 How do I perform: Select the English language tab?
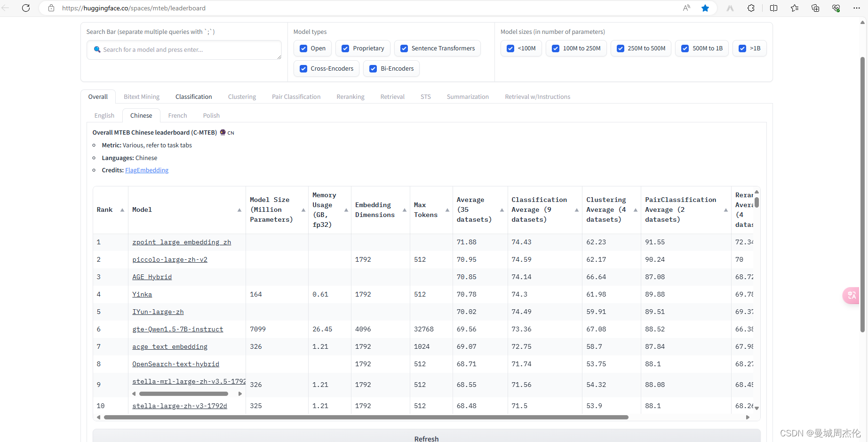(104, 116)
